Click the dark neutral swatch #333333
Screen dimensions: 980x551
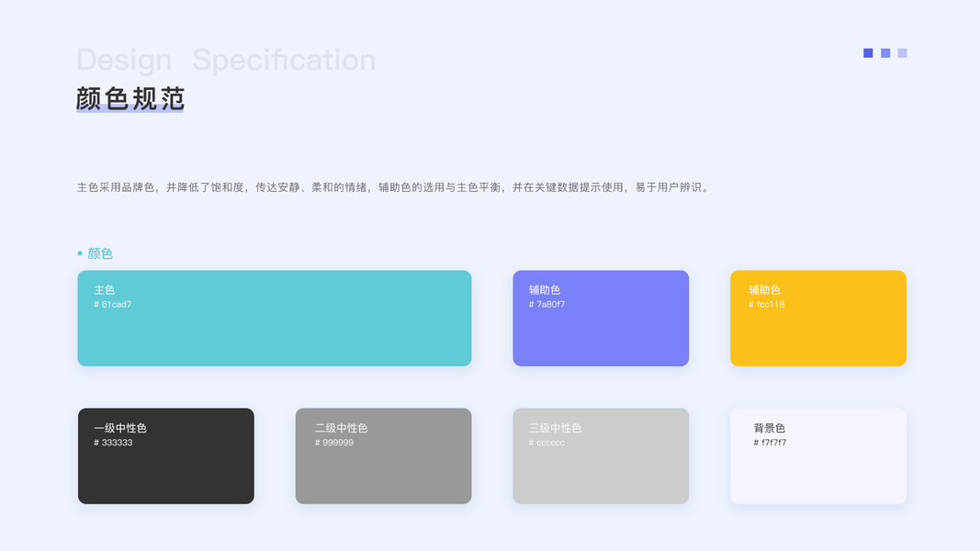point(166,456)
